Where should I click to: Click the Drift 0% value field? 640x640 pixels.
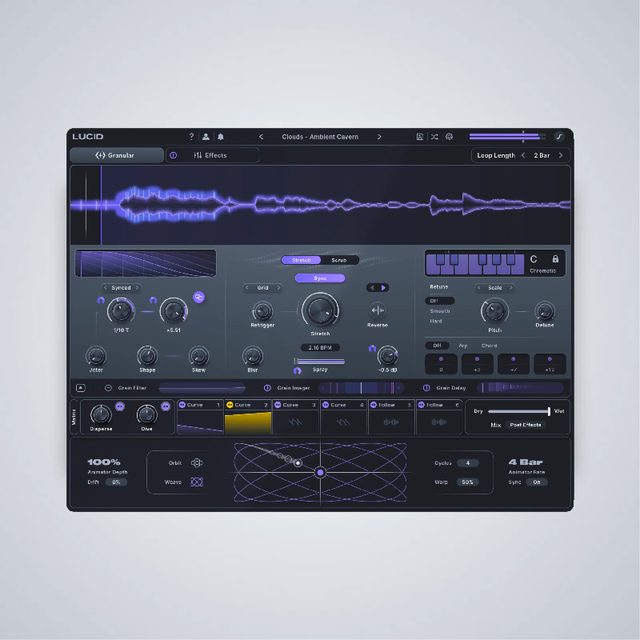pos(116,482)
